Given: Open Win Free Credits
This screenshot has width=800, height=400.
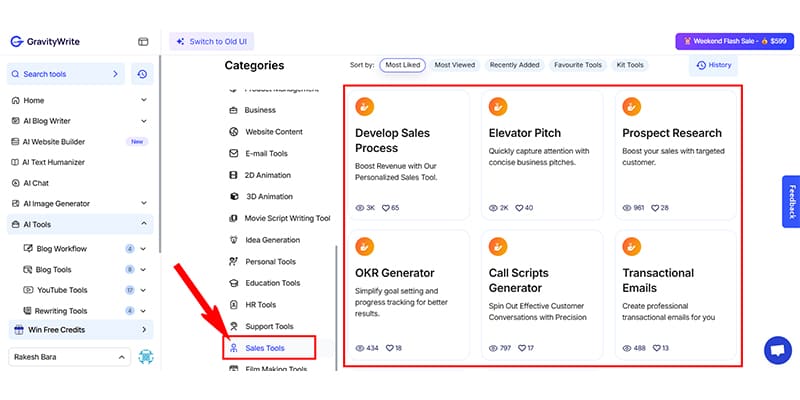Looking at the screenshot, I should tap(81, 330).
